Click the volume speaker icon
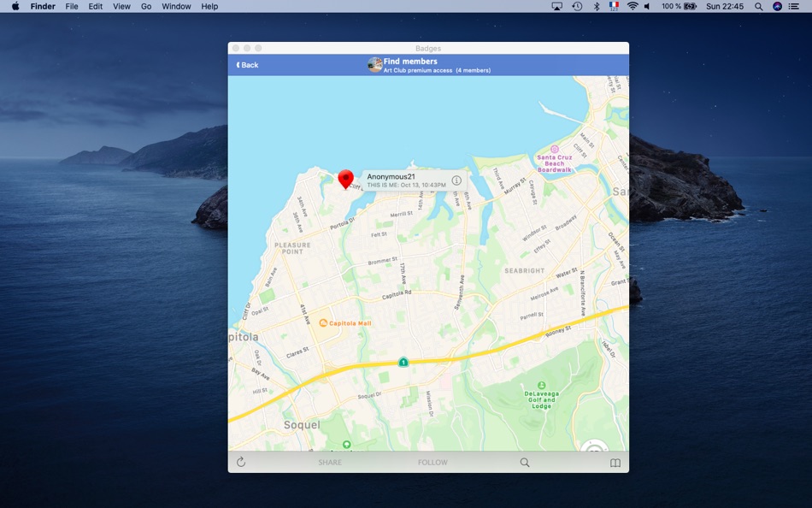The width and height of the screenshot is (812, 508). pyautogui.click(x=647, y=6)
